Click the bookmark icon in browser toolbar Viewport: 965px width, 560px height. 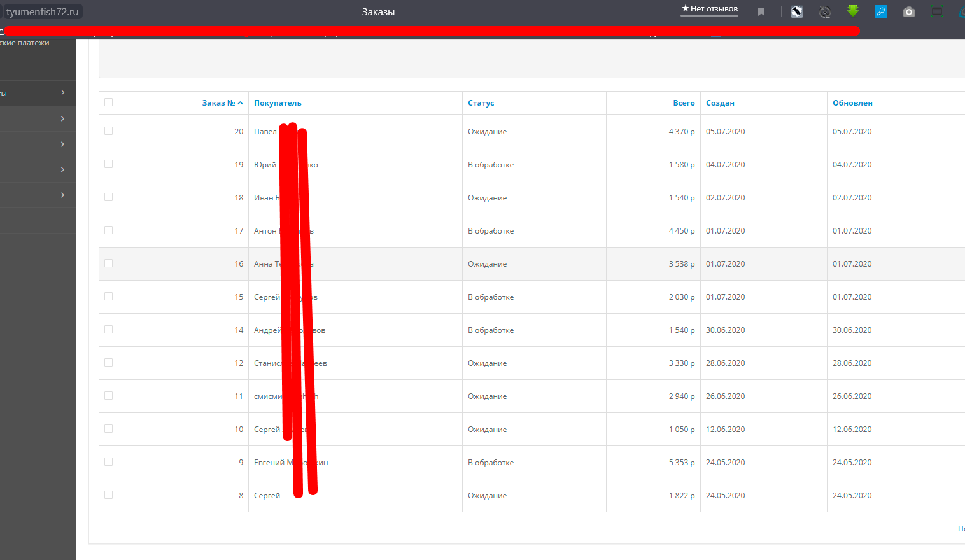[x=761, y=11]
